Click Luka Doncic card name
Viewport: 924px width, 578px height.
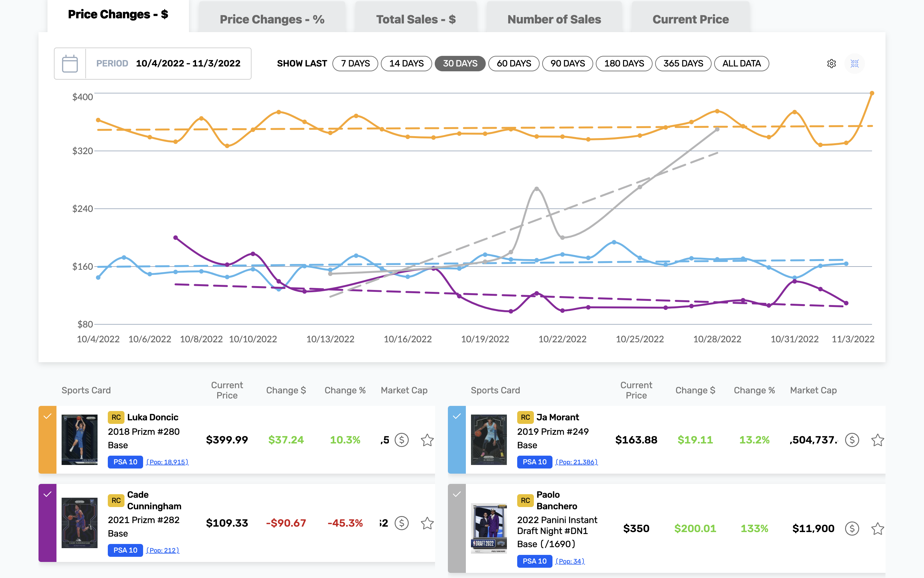[x=153, y=417]
